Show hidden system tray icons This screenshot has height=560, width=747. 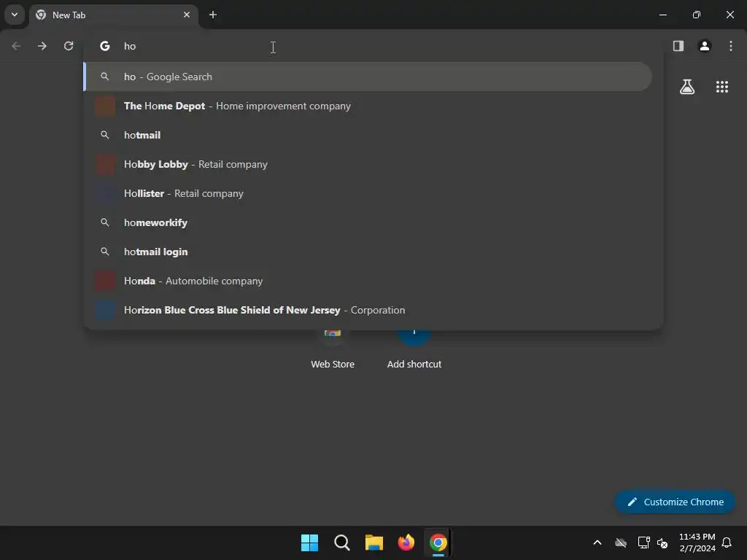click(597, 542)
